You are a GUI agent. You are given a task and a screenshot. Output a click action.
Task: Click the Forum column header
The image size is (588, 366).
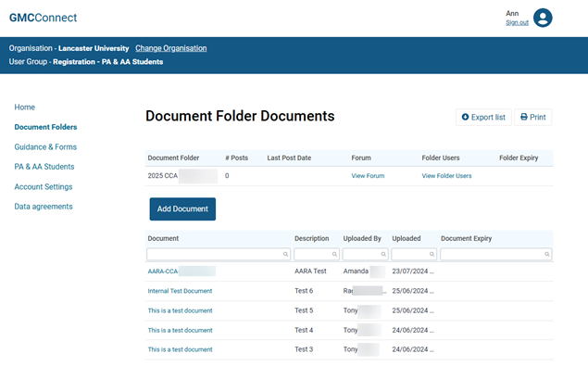click(x=361, y=158)
